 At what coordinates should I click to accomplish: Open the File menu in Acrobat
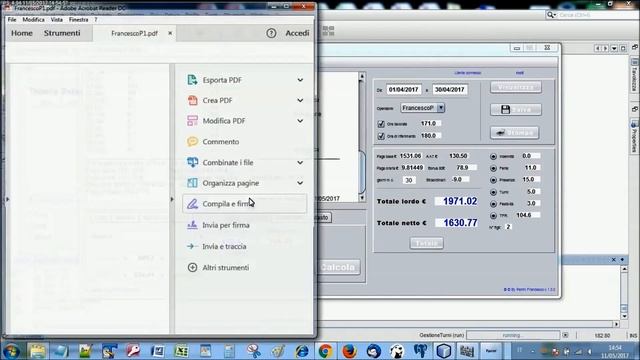coord(12,20)
